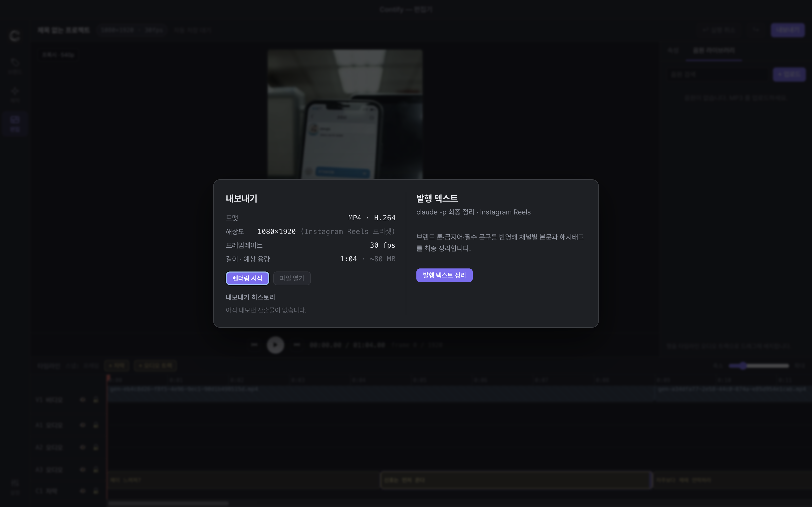Toggle C1 caption track eye icon
The image size is (812, 507).
(82, 491)
